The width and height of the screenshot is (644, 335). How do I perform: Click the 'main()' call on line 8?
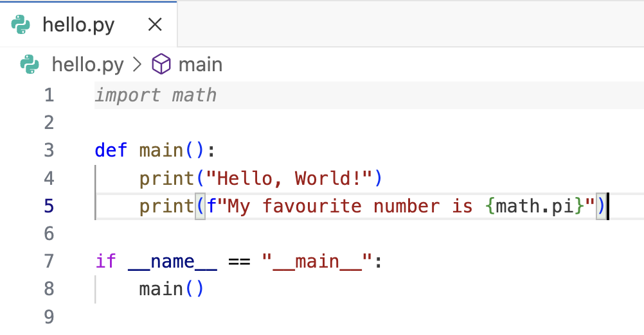click(171, 289)
